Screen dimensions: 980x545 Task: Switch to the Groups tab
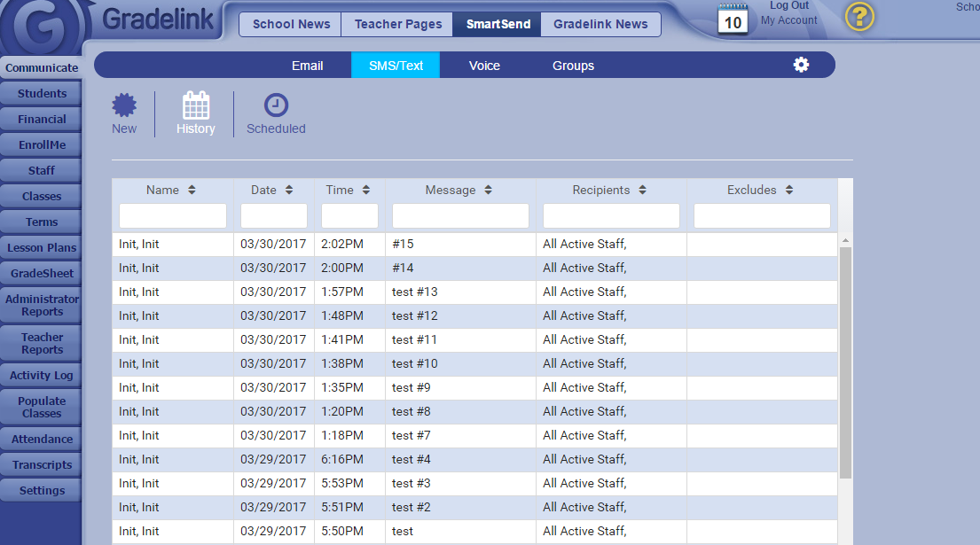click(x=573, y=66)
